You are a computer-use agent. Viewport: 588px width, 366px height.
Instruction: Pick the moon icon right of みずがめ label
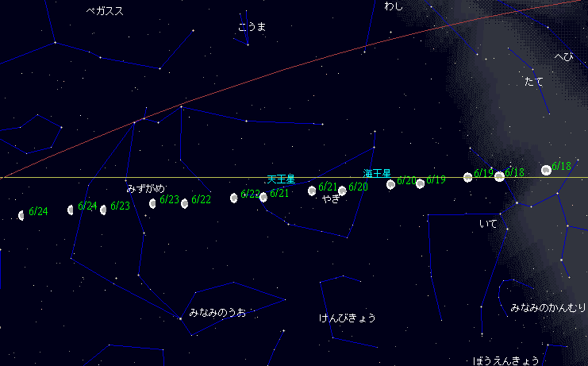(x=152, y=203)
